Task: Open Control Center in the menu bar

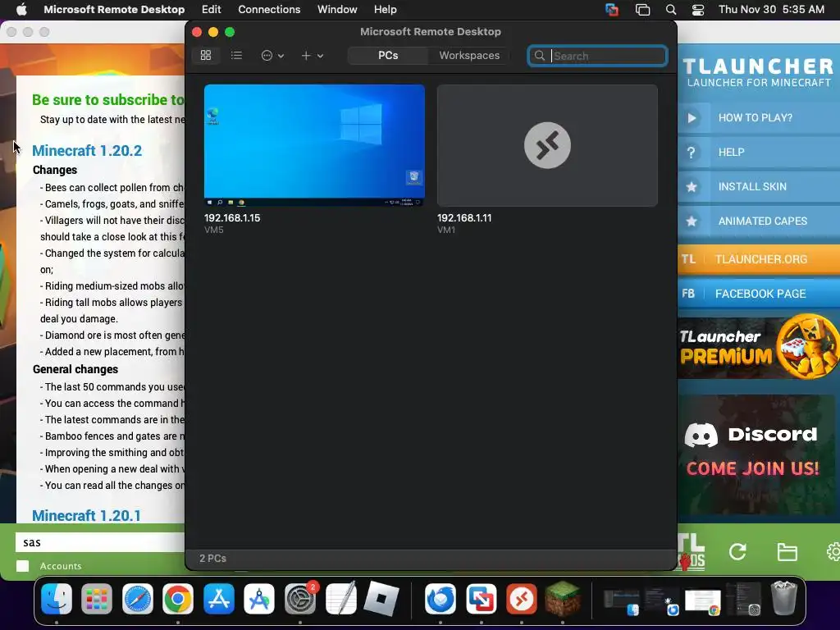Action: click(698, 10)
